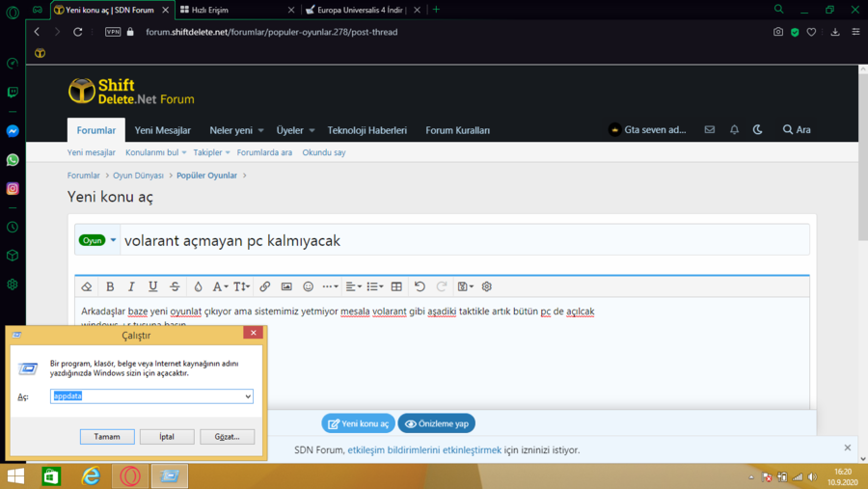Click Okundu say link
The height and width of the screenshot is (489, 868).
tap(324, 152)
